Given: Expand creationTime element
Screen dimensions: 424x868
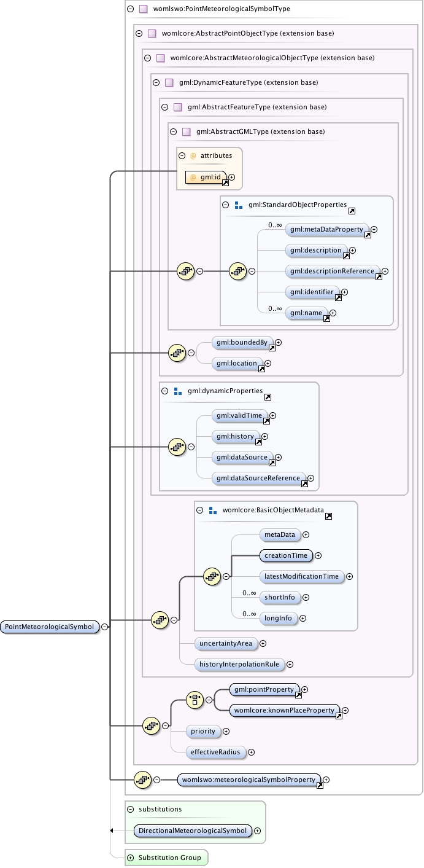Looking at the screenshot, I should click(318, 555).
